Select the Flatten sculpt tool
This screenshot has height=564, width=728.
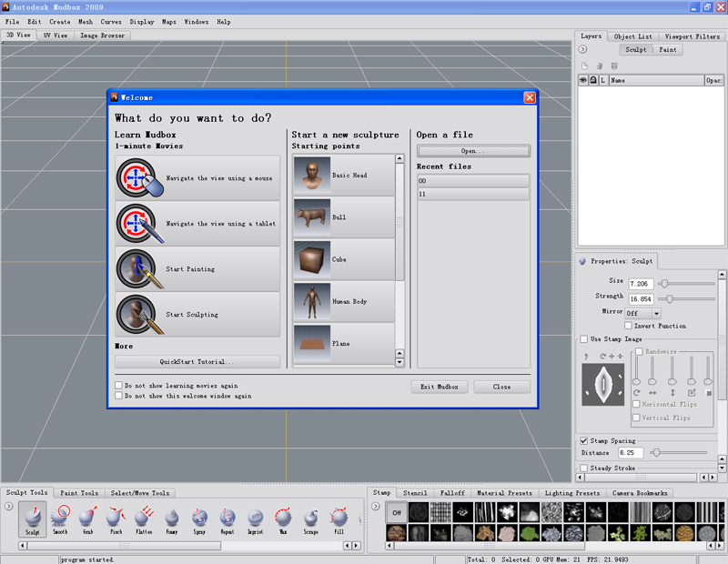tap(144, 519)
